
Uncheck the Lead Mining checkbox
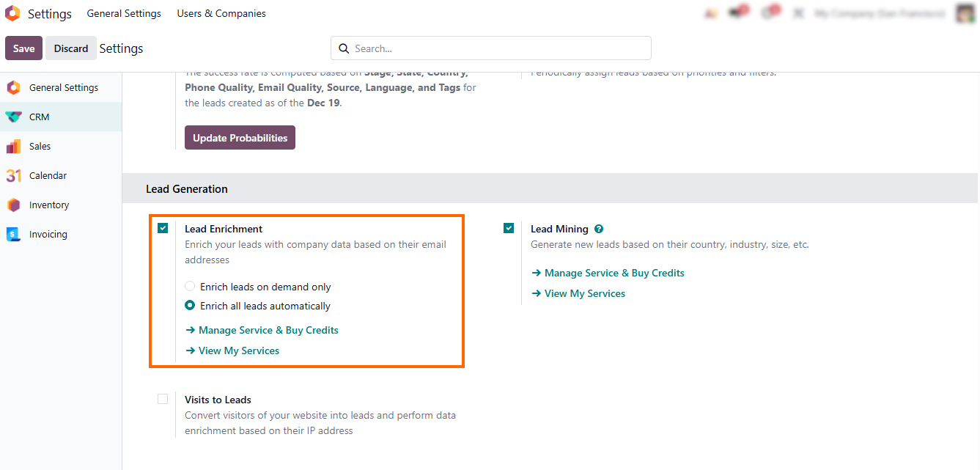509,229
